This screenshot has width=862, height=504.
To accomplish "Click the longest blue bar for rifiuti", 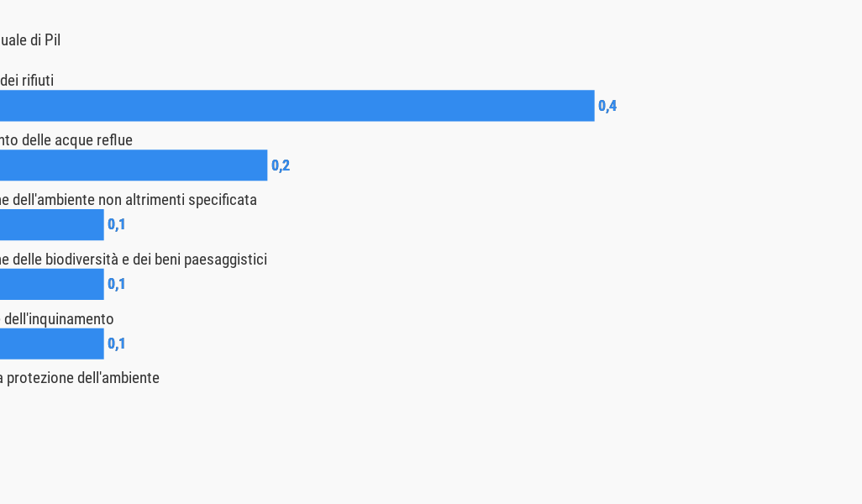I will (297, 106).
